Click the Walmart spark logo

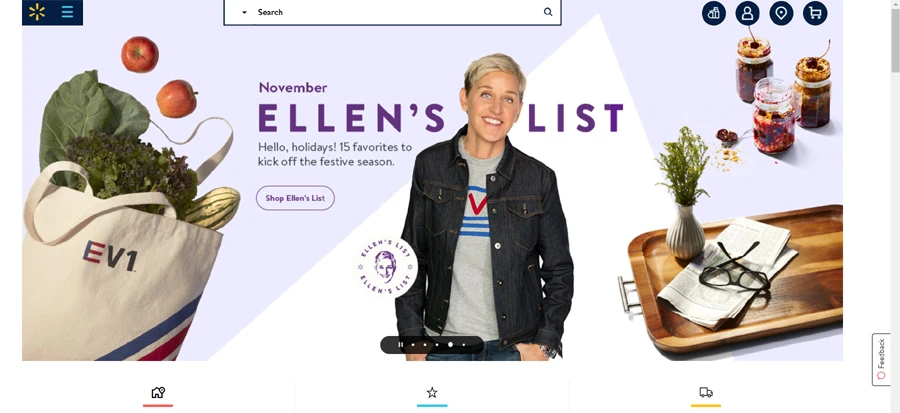pos(37,11)
